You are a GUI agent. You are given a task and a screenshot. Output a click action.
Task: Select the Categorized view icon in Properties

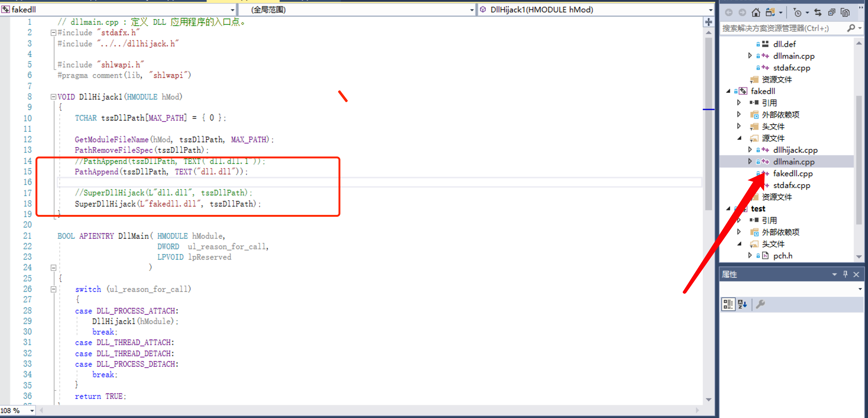[728, 304]
